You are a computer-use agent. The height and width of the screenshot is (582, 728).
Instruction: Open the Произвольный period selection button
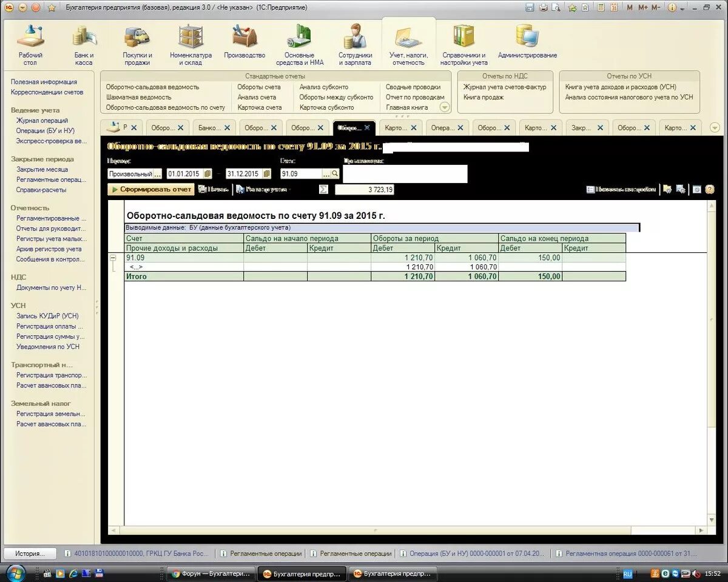click(x=157, y=173)
